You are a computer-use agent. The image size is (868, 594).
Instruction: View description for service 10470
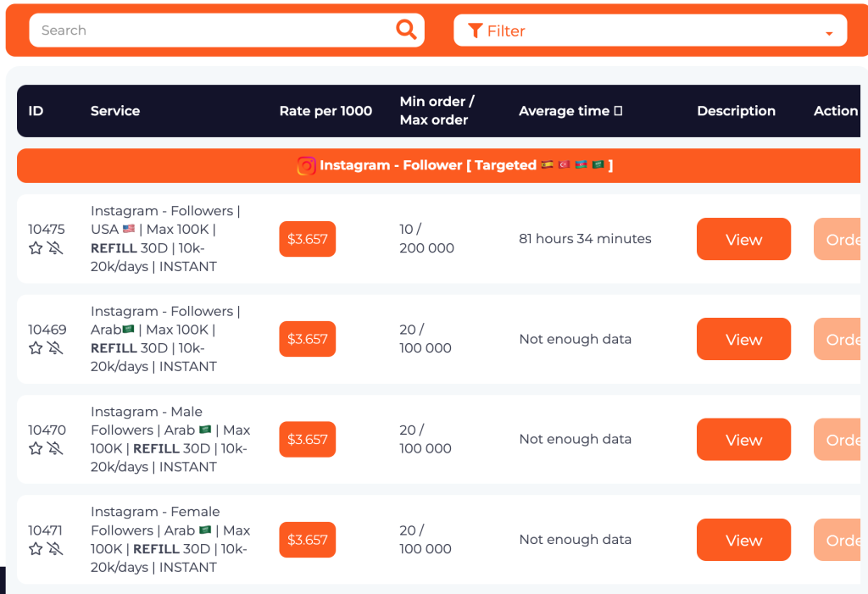coord(743,440)
